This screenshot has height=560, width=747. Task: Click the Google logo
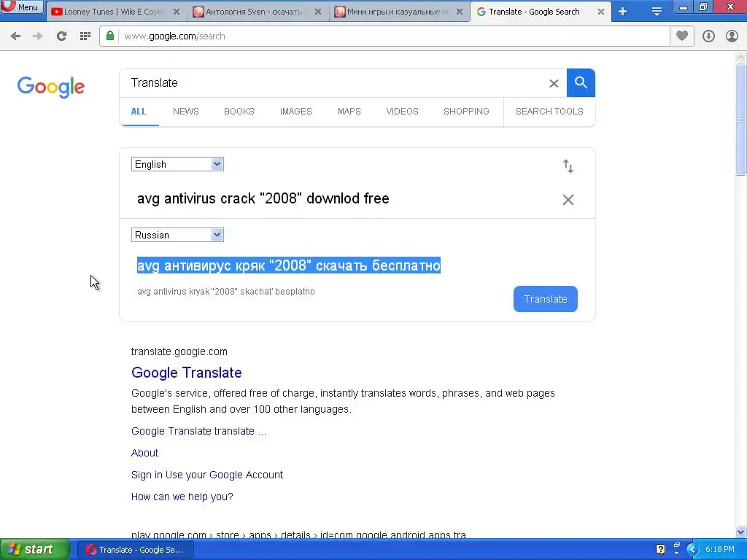coord(51,87)
